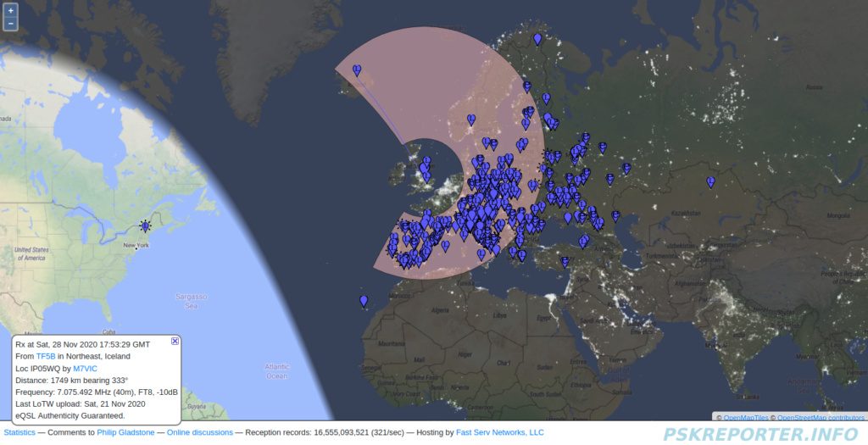The image size is (868, 445).
Task: Open the Fast Serv Networks, LLC link
Action: (500, 432)
